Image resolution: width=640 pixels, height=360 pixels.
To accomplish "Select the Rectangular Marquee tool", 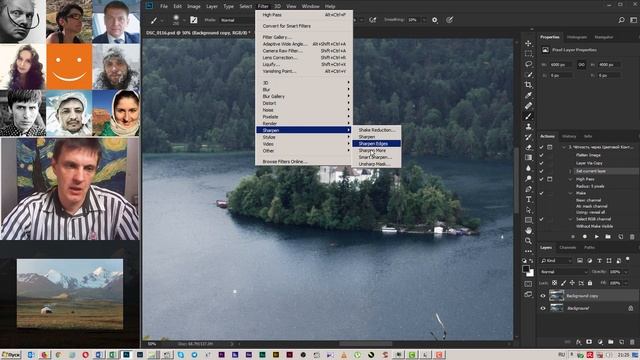I will tap(529, 53).
